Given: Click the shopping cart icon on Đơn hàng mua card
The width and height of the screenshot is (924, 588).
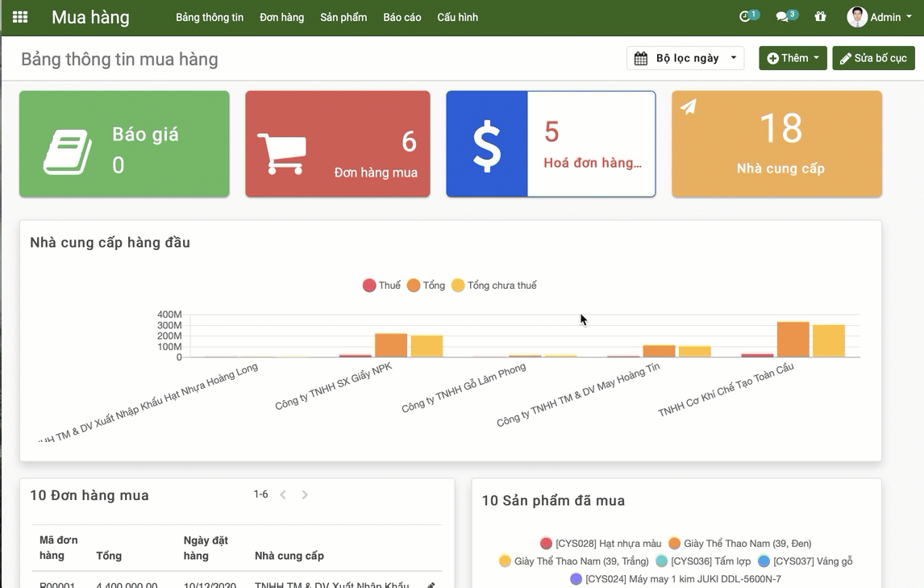Looking at the screenshot, I should [282, 152].
